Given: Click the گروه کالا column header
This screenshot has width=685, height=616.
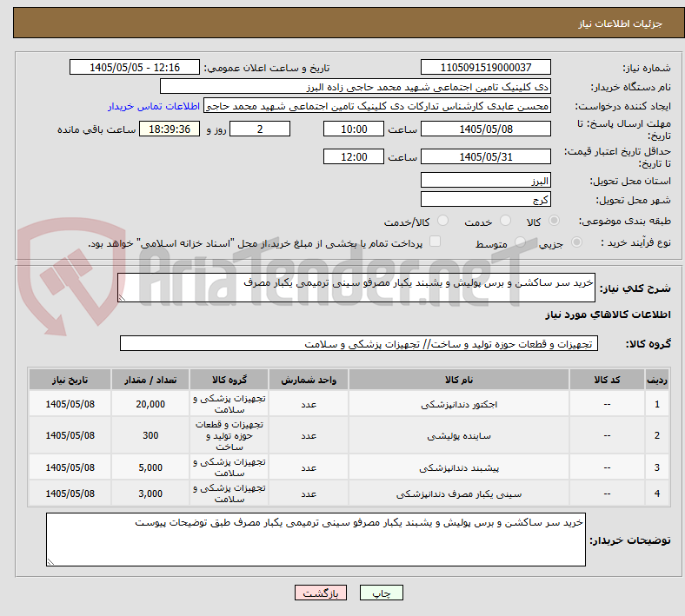Looking at the screenshot, I should [229, 380].
